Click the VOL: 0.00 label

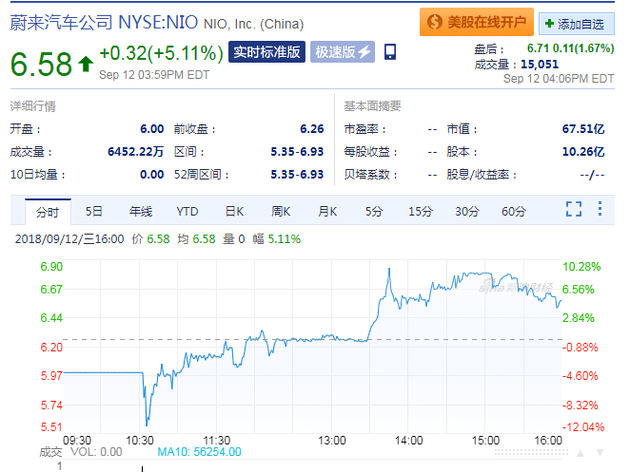click(x=96, y=452)
